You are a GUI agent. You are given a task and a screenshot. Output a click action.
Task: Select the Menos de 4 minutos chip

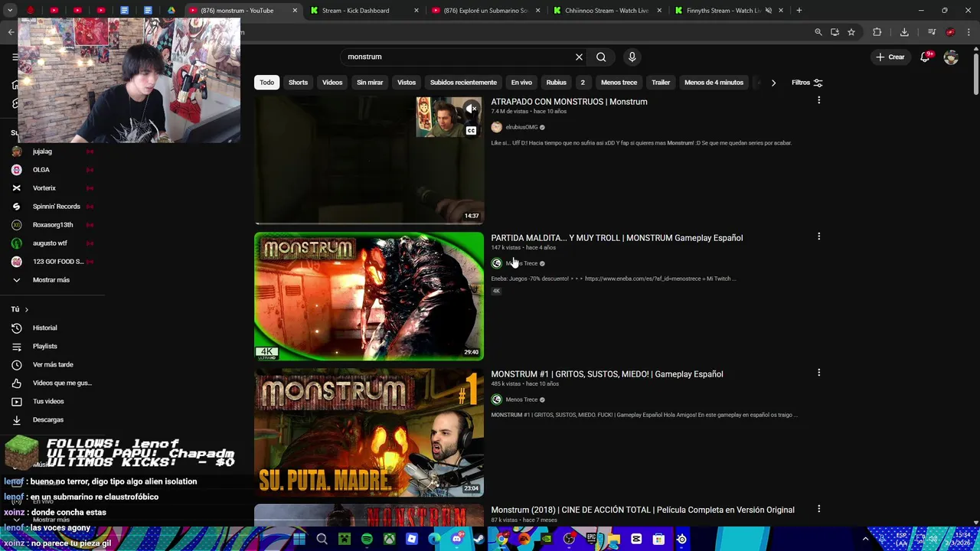714,83
